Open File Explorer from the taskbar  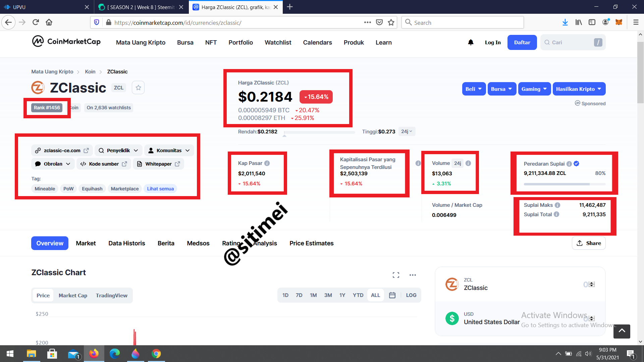click(31, 354)
